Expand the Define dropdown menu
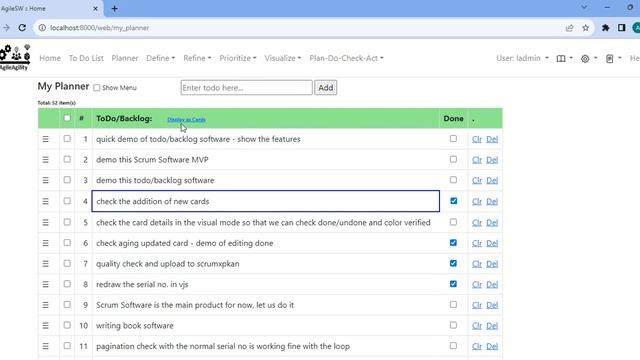Screen dimensions: 640x360 160,58
